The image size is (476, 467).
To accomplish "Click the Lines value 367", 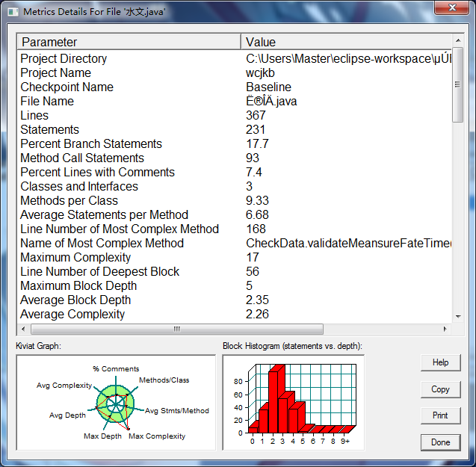I will click(256, 115).
